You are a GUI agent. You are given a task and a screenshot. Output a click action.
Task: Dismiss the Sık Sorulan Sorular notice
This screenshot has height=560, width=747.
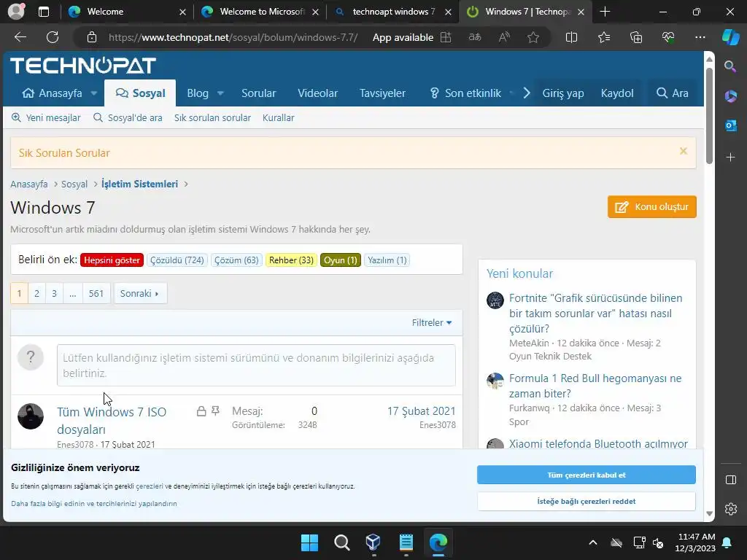pyautogui.click(x=683, y=151)
